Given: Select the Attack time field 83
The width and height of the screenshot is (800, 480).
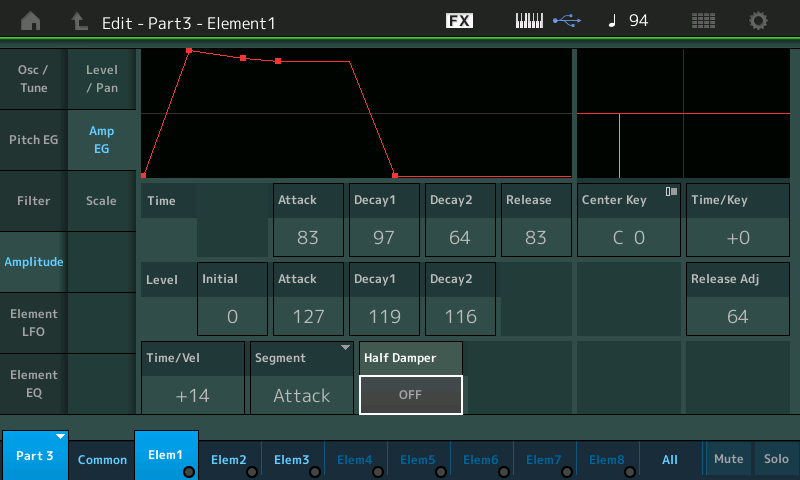Looking at the screenshot, I should tap(308, 238).
